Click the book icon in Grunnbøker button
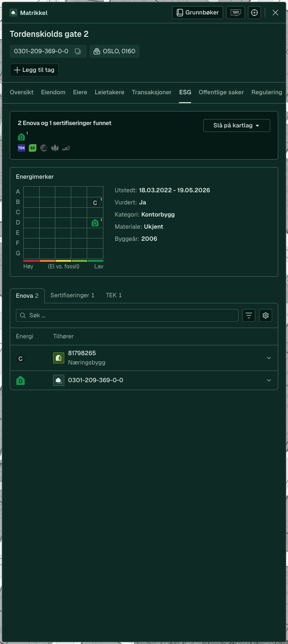288x644 pixels. pyautogui.click(x=179, y=13)
